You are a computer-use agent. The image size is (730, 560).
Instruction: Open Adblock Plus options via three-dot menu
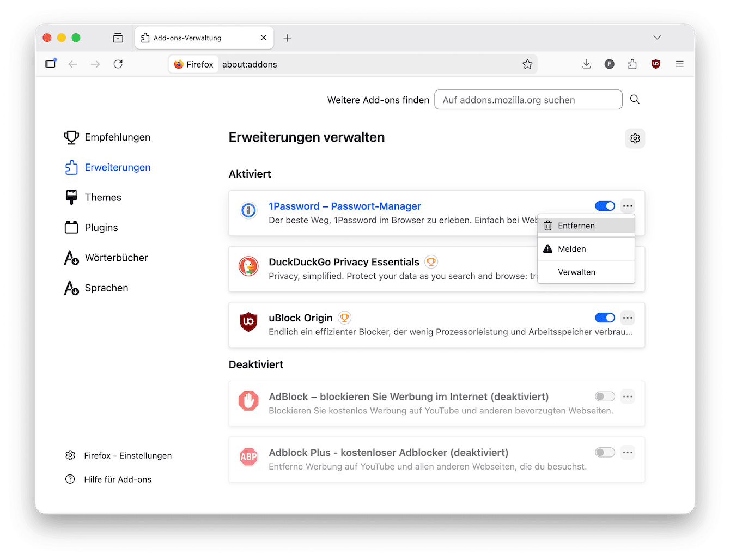tap(628, 452)
